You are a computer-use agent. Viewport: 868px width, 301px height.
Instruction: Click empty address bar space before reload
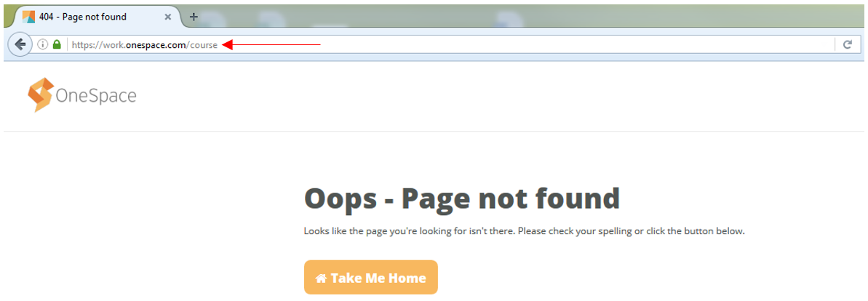(576, 45)
